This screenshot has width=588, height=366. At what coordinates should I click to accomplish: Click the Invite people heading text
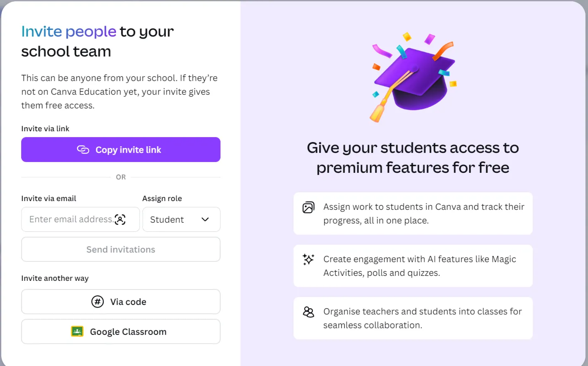[x=69, y=32]
